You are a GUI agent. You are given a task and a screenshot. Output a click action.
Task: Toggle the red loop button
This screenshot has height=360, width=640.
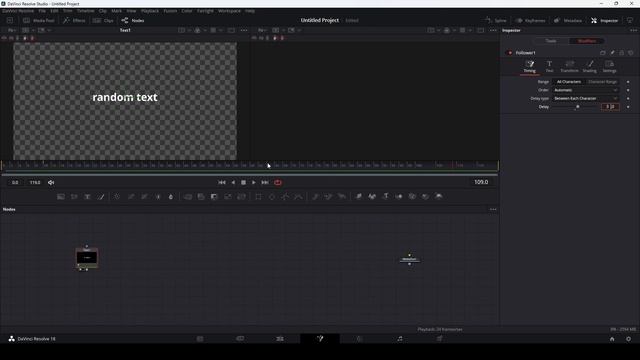278,182
